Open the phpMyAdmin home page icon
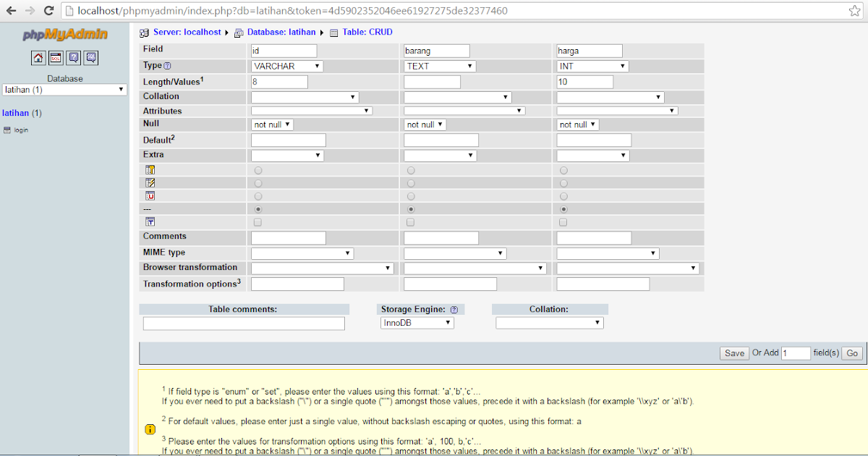 click(x=38, y=57)
